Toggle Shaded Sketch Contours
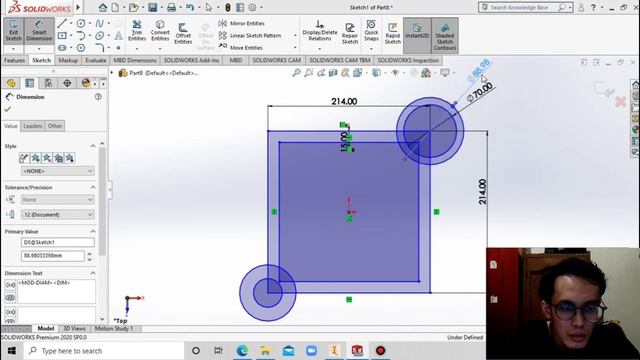Image resolution: width=640 pixels, height=360 pixels. [x=444, y=35]
